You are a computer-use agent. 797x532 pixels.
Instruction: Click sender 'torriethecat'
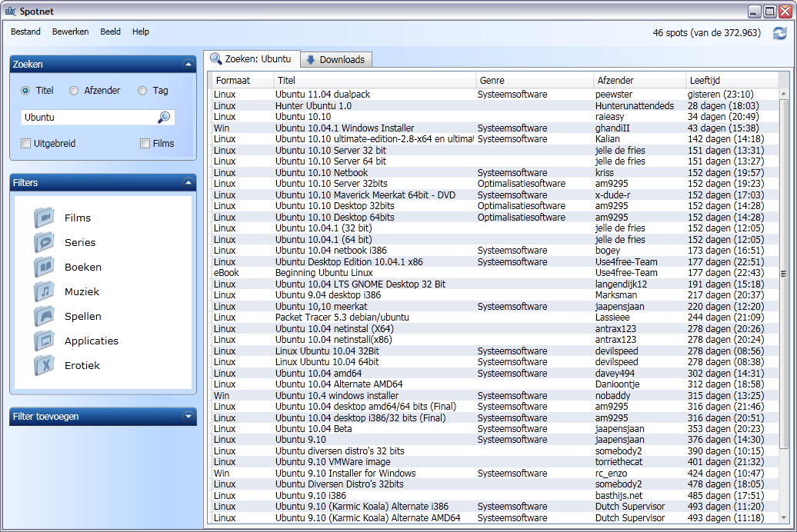point(619,462)
